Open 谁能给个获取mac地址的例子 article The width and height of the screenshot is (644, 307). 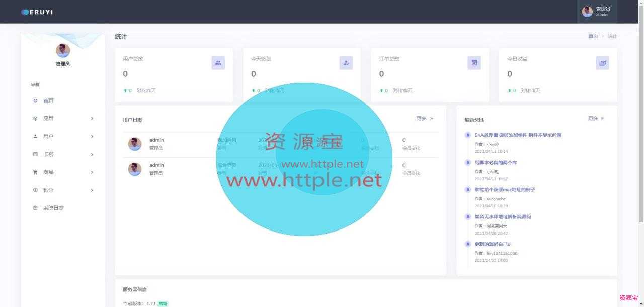point(505,190)
